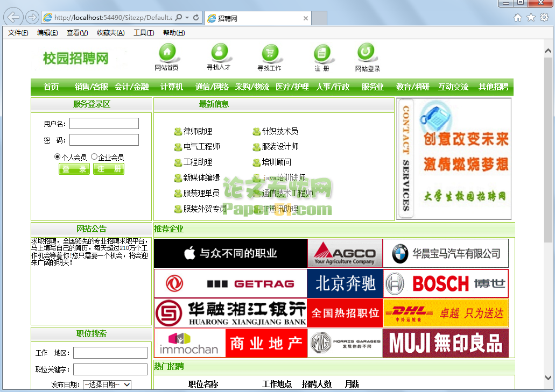Expand the address bar dropdown arrow
555x392 pixels.
click(187, 17)
